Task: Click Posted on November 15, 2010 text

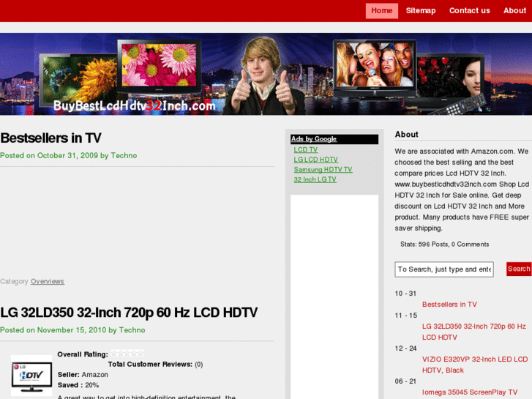Action: coord(72,330)
